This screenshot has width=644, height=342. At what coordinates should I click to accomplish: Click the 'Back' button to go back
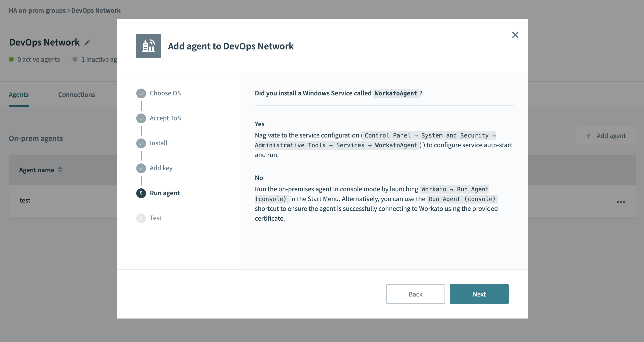coord(415,294)
